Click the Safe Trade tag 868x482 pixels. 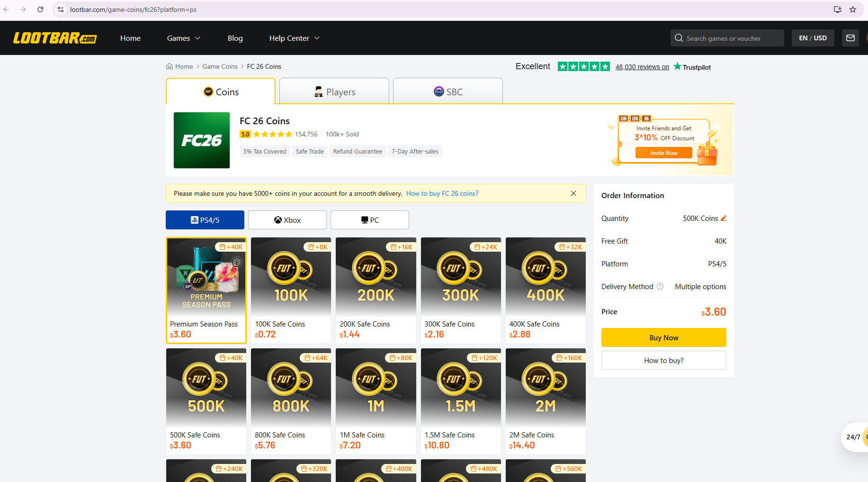(x=310, y=151)
